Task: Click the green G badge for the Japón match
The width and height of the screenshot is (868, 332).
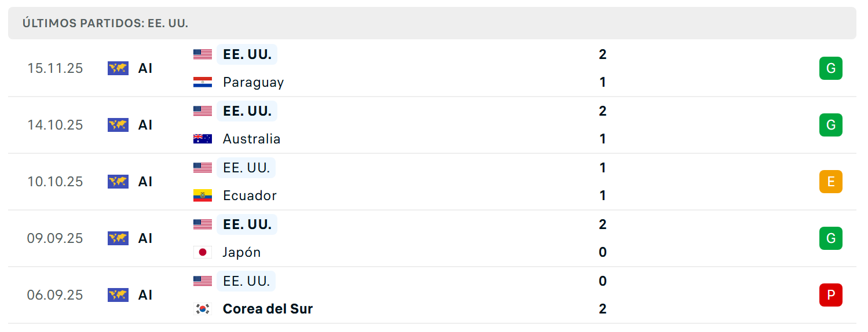Action: (x=830, y=238)
